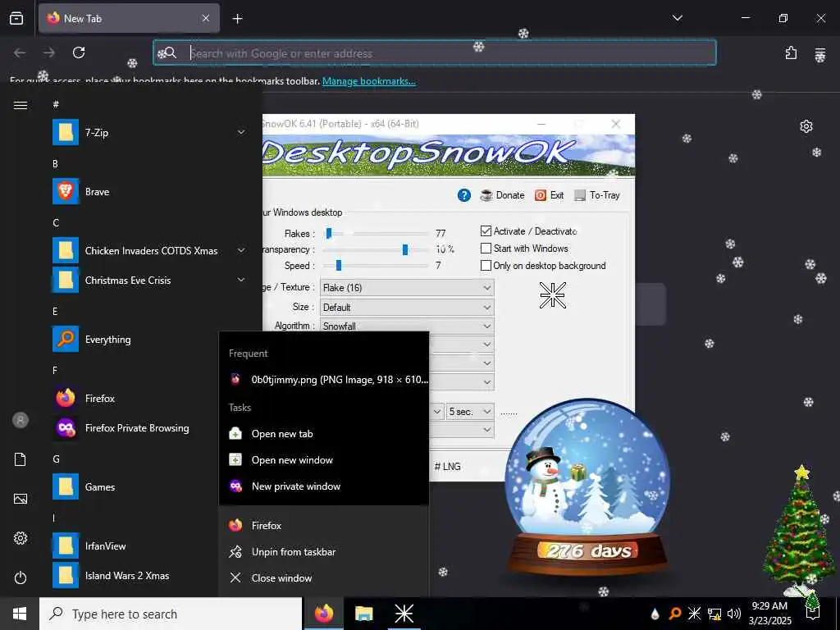This screenshot has height=630, width=840.
Task: Click the volume speaker tray icon
Action: [x=734, y=614]
